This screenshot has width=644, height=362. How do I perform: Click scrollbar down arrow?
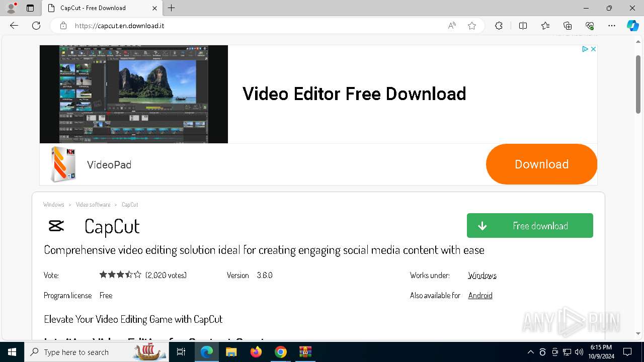(x=638, y=333)
